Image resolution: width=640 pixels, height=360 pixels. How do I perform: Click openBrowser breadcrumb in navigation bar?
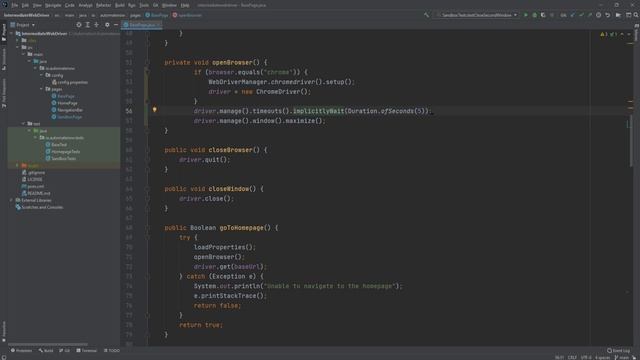tap(187, 15)
